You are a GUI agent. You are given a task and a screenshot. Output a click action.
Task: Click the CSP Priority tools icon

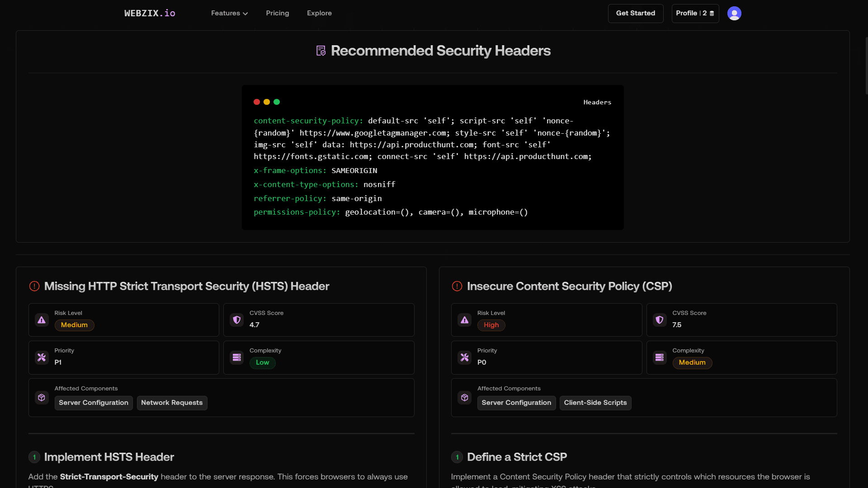coord(465,357)
